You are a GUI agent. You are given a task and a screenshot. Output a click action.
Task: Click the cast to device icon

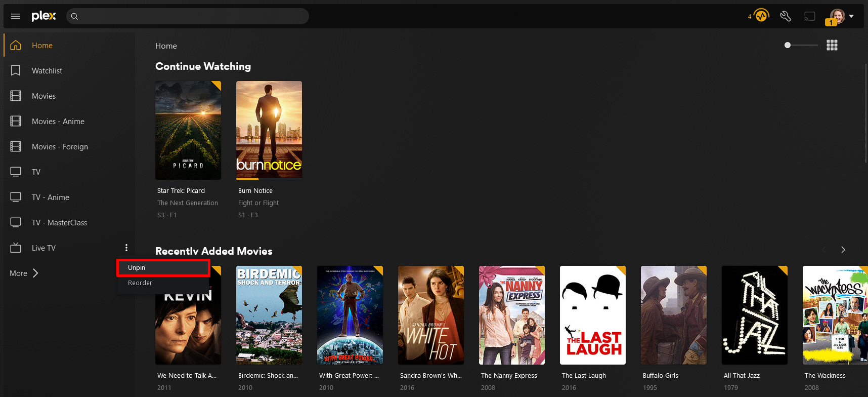coord(810,16)
